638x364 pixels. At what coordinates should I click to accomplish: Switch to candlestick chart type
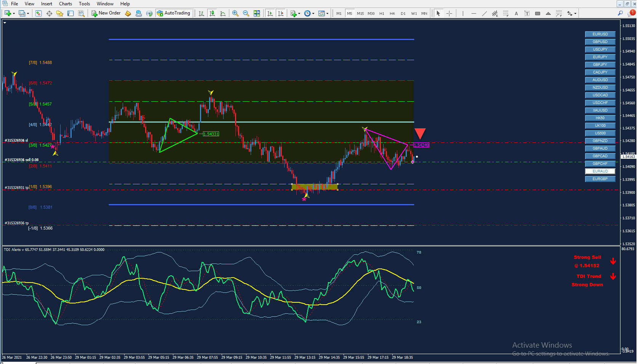pos(212,13)
